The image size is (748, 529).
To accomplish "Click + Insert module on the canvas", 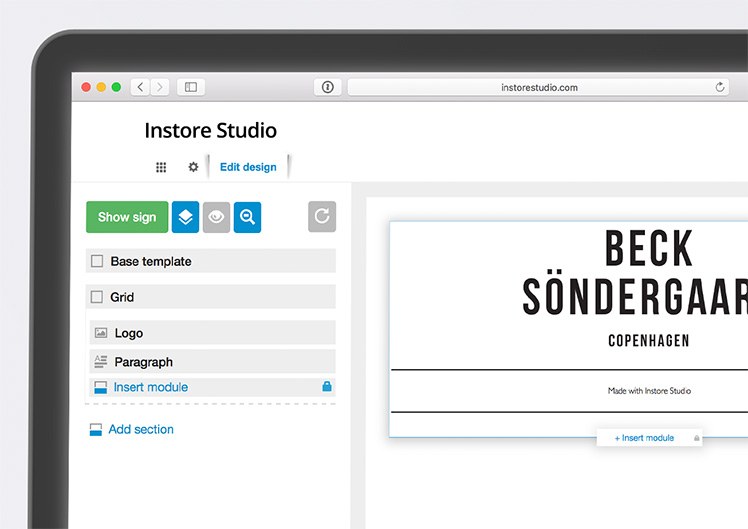I will tap(644, 438).
